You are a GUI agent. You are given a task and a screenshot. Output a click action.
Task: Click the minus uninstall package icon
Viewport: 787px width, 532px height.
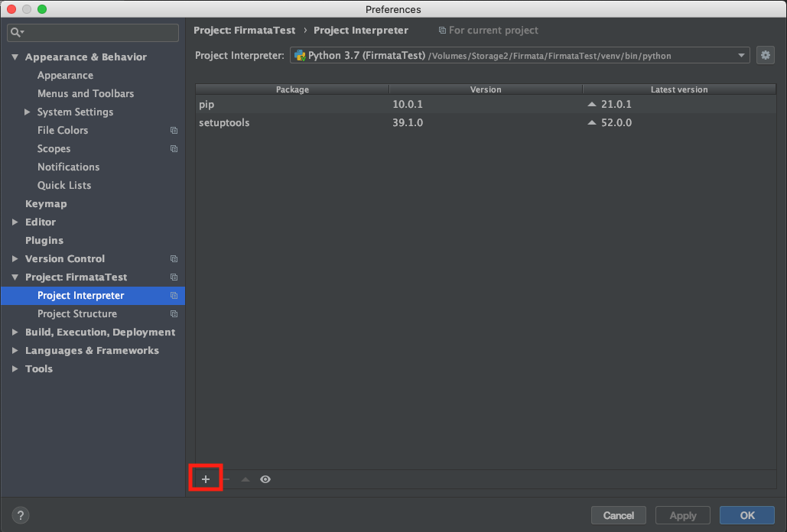(226, 478)
